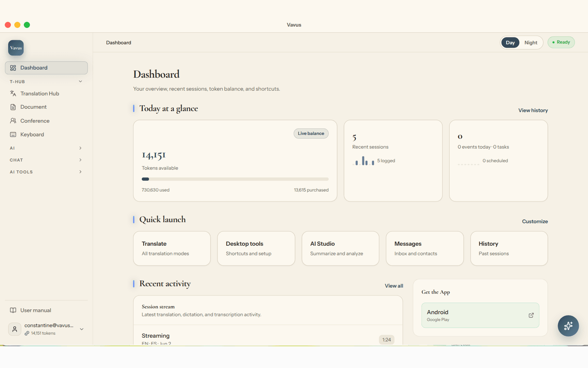Click the Customize link
Screen dimensions: 588x368
[535, 221]
